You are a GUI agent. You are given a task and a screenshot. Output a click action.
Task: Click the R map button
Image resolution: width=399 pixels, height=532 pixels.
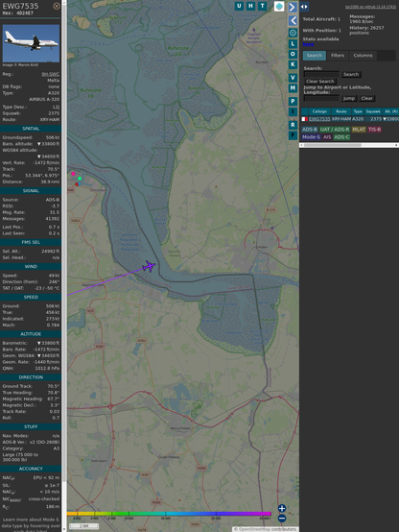(x=293, y=125)
